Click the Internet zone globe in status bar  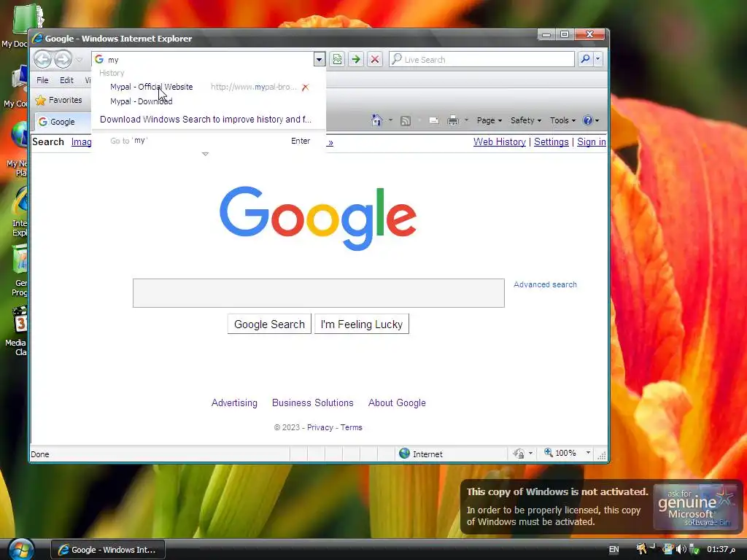click(x=404, y=454)
